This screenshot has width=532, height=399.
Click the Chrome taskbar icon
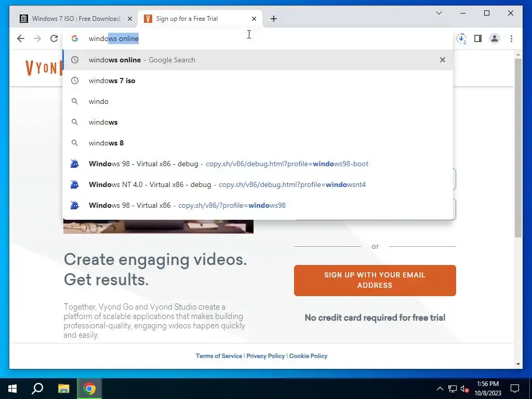pos(89,389)
